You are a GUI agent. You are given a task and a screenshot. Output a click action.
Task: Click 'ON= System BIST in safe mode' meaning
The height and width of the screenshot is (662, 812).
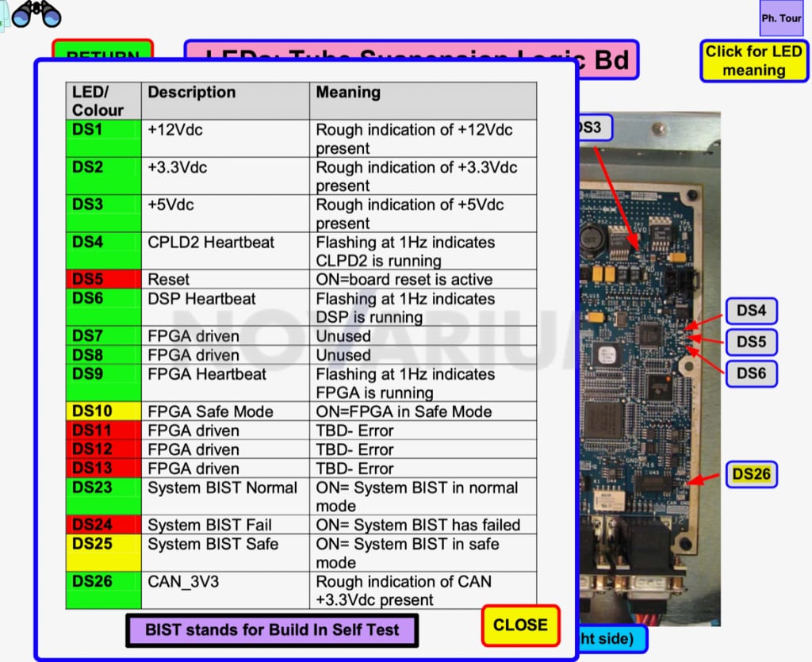(423, 553)
